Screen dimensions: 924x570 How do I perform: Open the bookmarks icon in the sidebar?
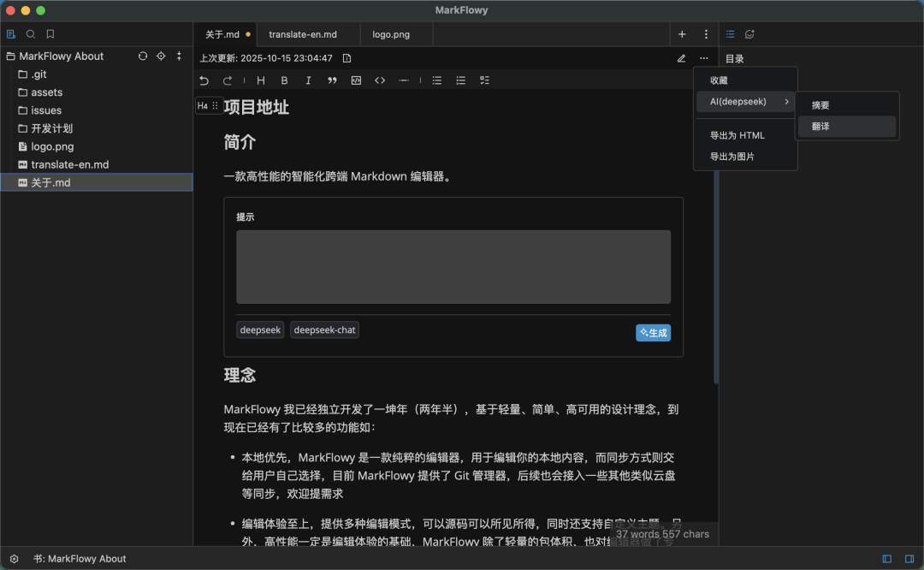(50, 34)
